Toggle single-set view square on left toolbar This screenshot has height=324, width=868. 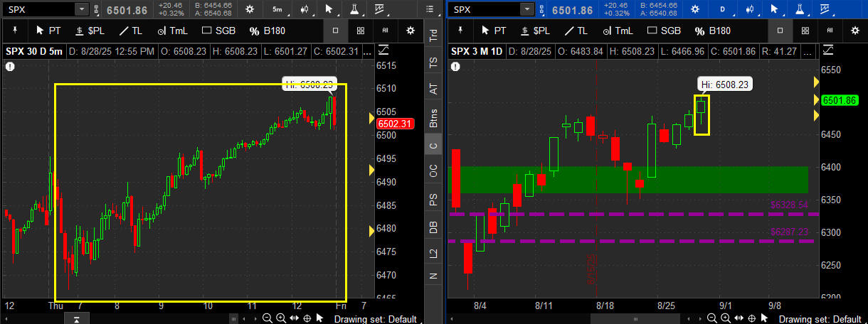pyautogui.click(x=335, y=31)
